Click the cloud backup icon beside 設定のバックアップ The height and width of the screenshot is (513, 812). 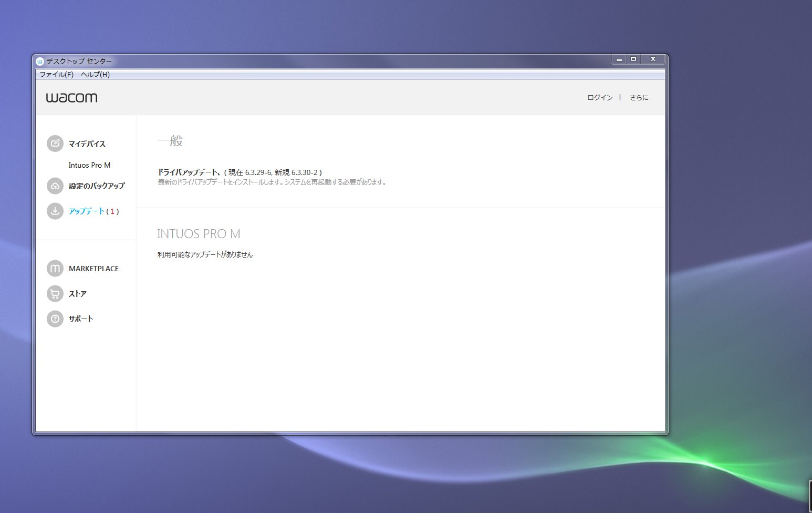tap(55, 186)
